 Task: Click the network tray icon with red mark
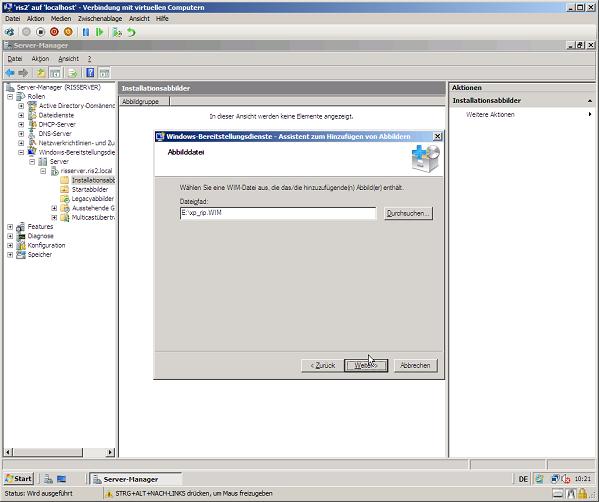(565, 479)
